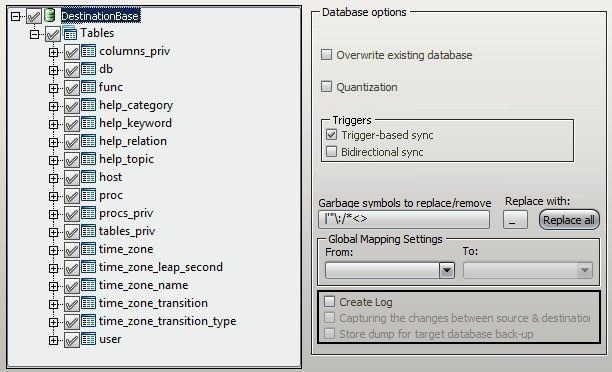Click the columns_priv table icon
Image resolution: width=612 pixels, height=372 pixels.
coord(88,51)
